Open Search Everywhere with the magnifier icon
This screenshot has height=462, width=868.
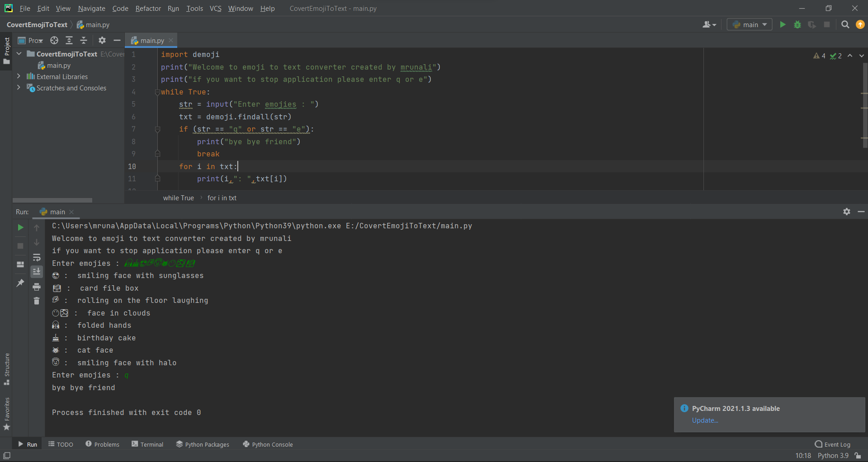(x=845, y=24)
